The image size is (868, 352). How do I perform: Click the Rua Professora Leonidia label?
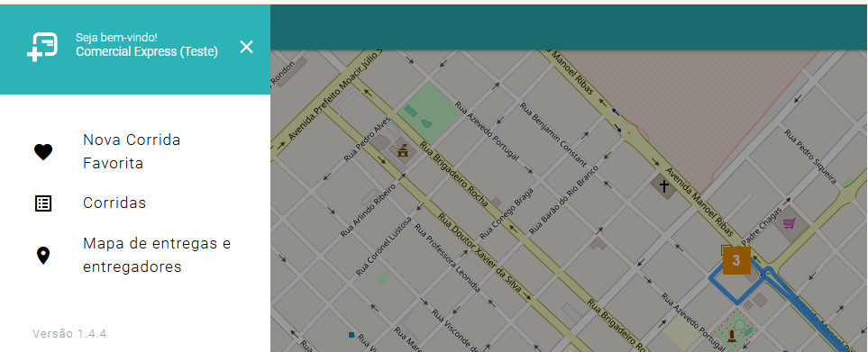(447, 258)
